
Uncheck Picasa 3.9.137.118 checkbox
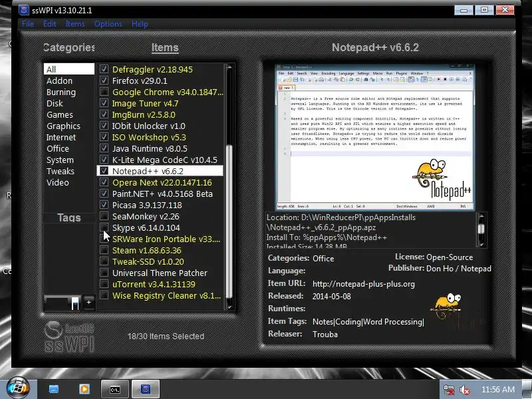point(104,205)
